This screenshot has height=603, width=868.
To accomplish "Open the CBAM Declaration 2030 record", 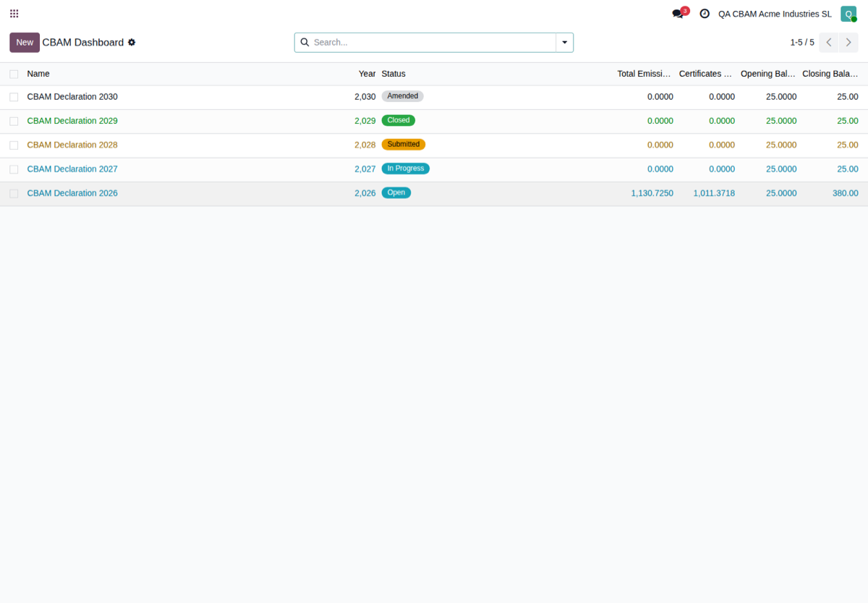I will pos(72,97).
